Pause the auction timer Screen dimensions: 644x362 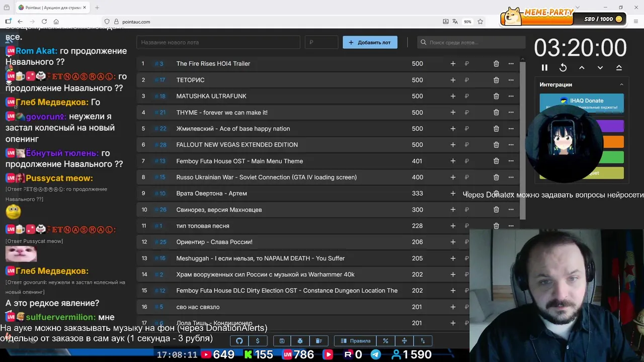544,67
